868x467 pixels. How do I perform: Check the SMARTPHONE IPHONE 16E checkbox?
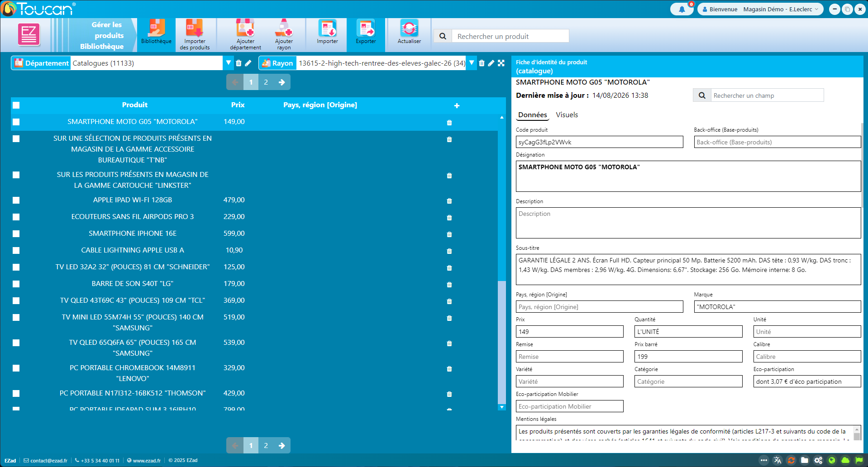coord(16,234)
